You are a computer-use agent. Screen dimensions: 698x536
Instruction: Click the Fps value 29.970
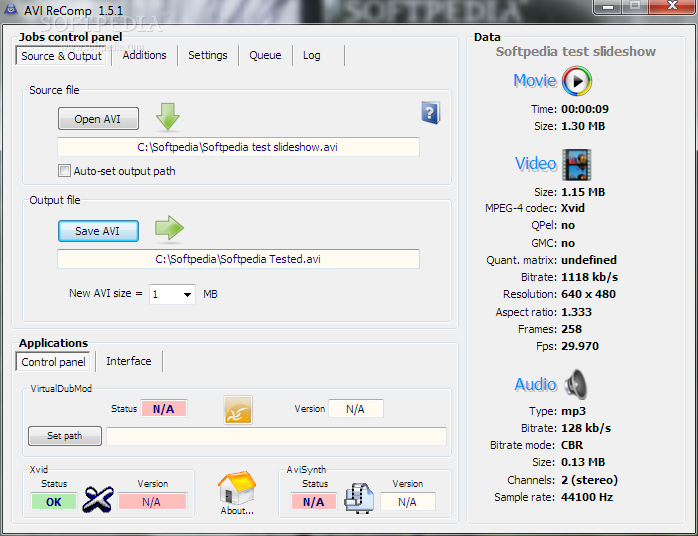(580, 346)
